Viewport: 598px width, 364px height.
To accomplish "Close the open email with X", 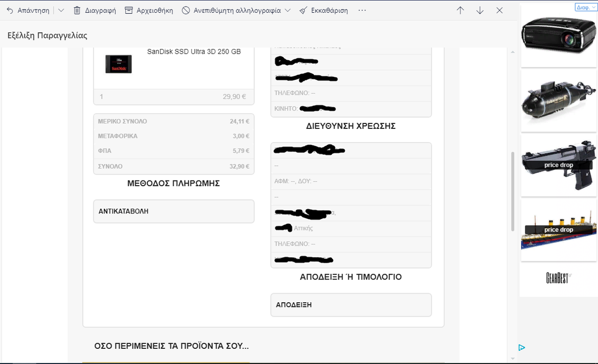I will point(499,10).
